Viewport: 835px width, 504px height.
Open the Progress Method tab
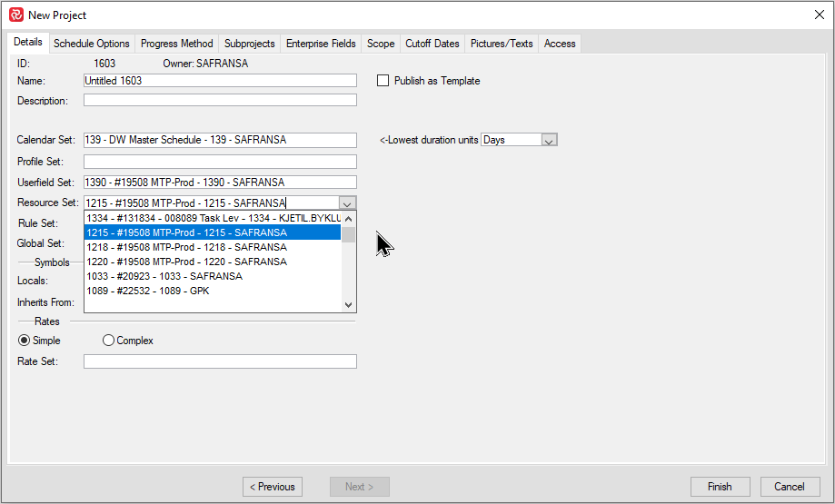[x=177, y=44]
